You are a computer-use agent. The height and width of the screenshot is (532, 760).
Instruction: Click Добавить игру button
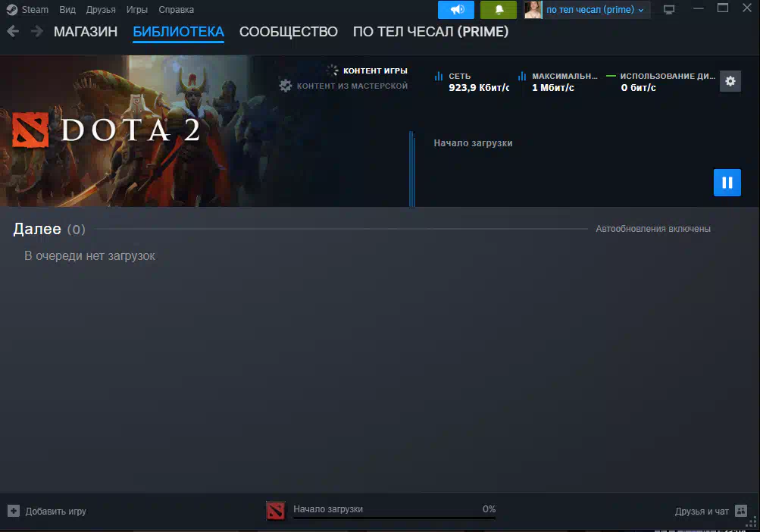pos(47,511)
